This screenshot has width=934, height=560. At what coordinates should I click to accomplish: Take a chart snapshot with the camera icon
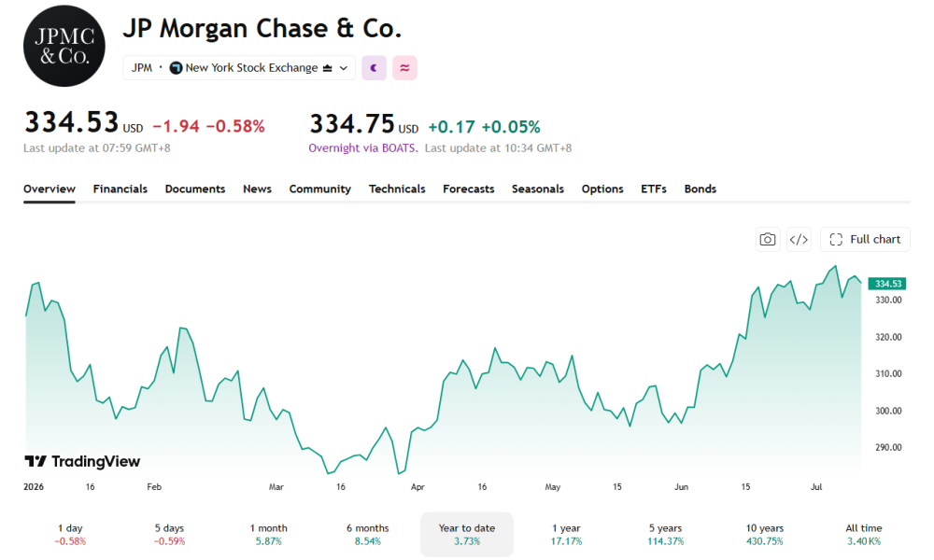(x=768, y=239)
